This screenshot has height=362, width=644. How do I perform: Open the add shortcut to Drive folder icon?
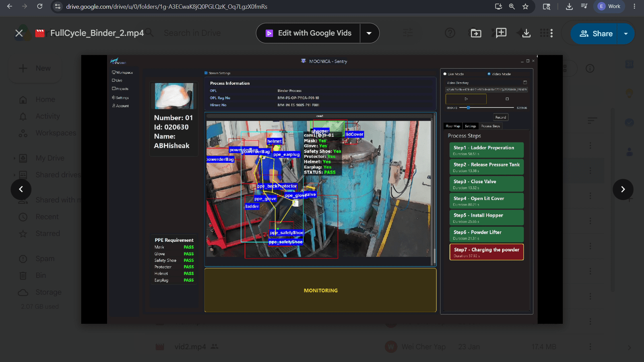pyautogui.click(x=476, y=33)
